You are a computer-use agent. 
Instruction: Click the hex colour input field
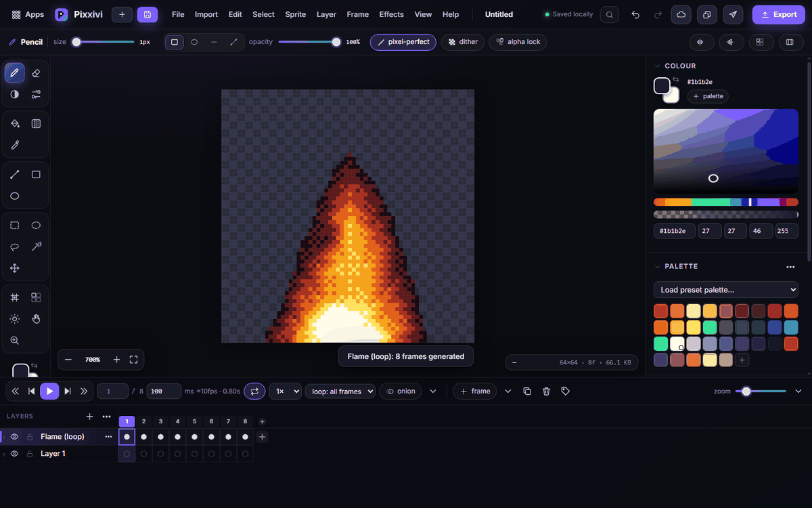[x=675, y=231]
